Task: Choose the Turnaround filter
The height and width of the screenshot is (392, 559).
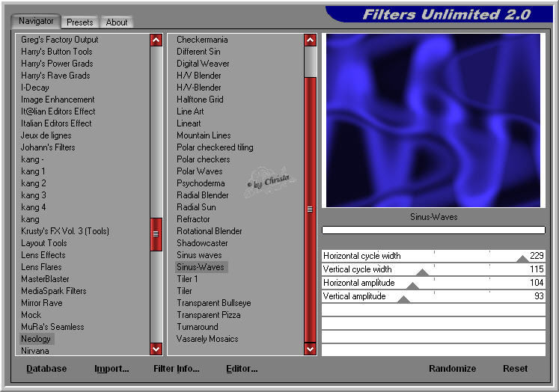Action: [x=198, y=327]
